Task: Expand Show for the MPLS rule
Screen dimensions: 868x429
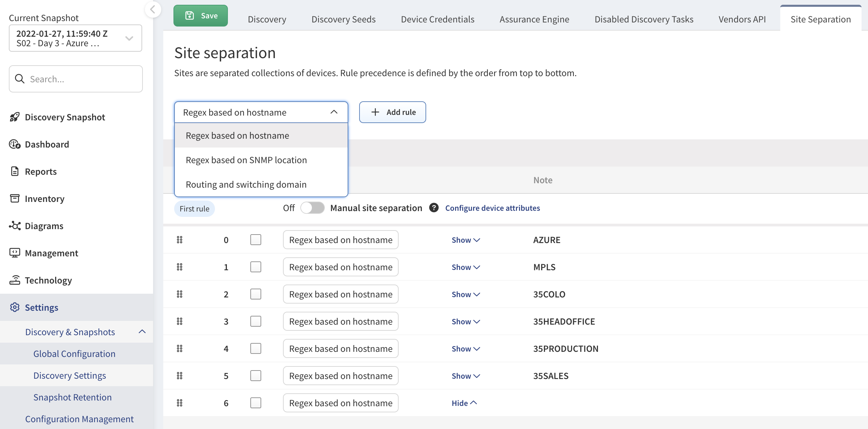Action: click(465, 267)
